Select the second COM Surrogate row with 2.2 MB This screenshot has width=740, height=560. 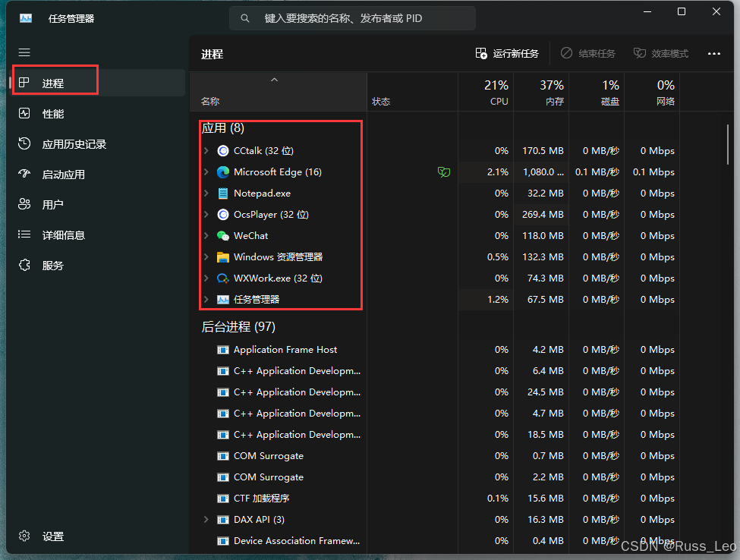pyautogui.click(x=435, y=477)
